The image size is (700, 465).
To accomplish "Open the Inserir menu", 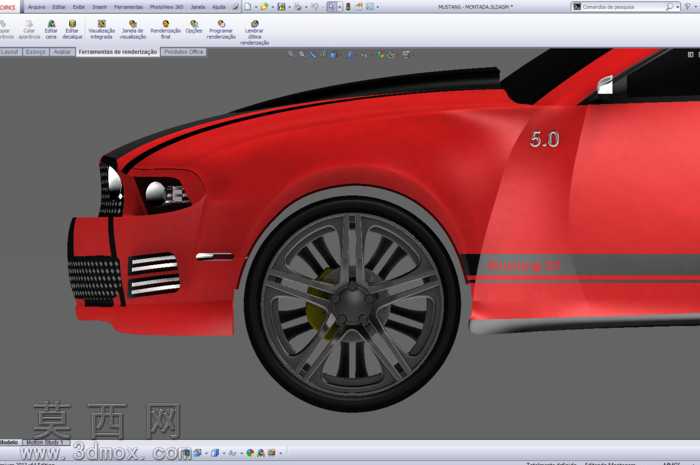I will pyautogui.click(x=99, y=7).
